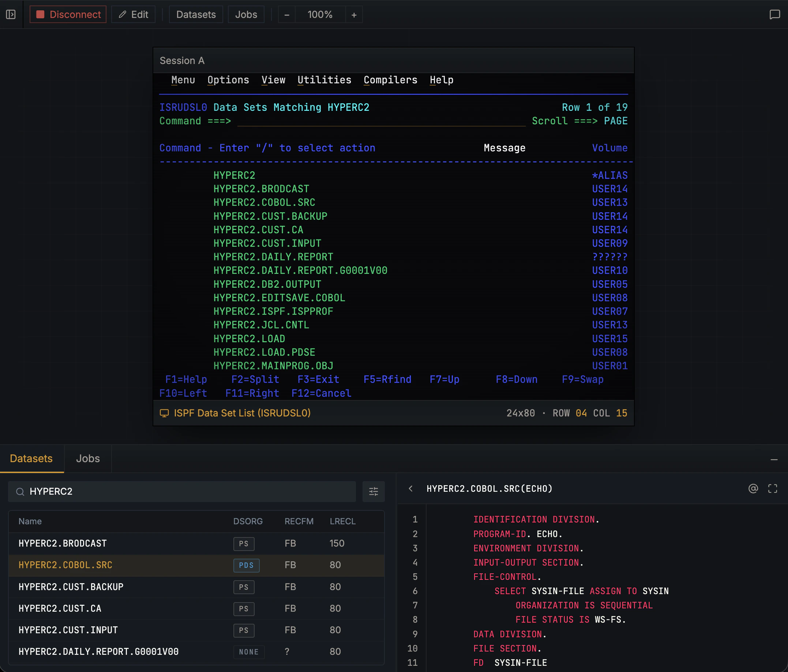Open the dataset filter settings icon

tap(374, 491)
